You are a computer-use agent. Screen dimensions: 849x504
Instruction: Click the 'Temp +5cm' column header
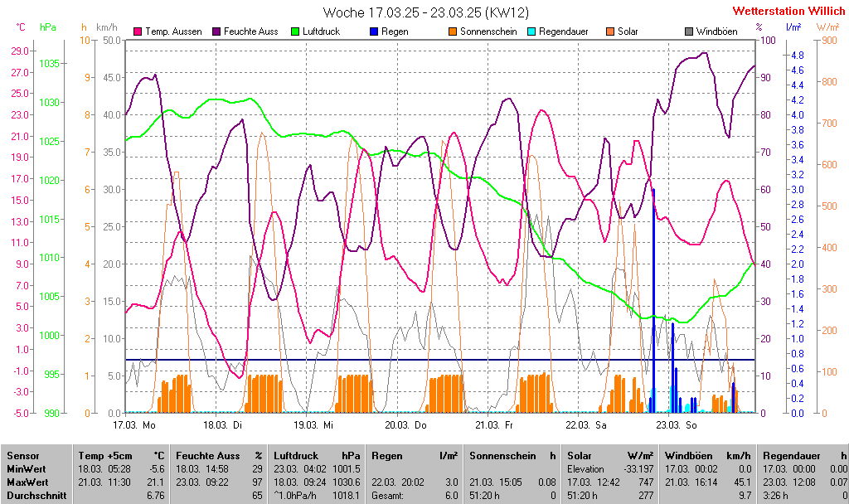(x=105, y=456)
